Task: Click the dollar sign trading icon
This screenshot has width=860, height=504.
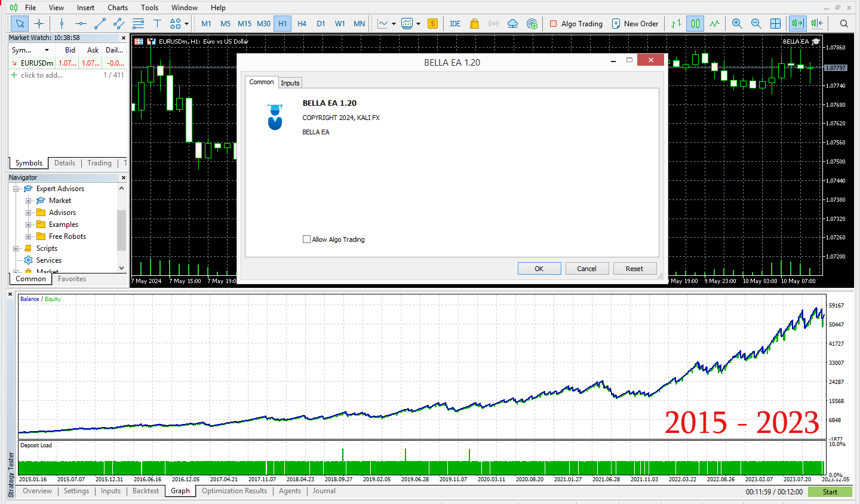Action: [433, 24]
